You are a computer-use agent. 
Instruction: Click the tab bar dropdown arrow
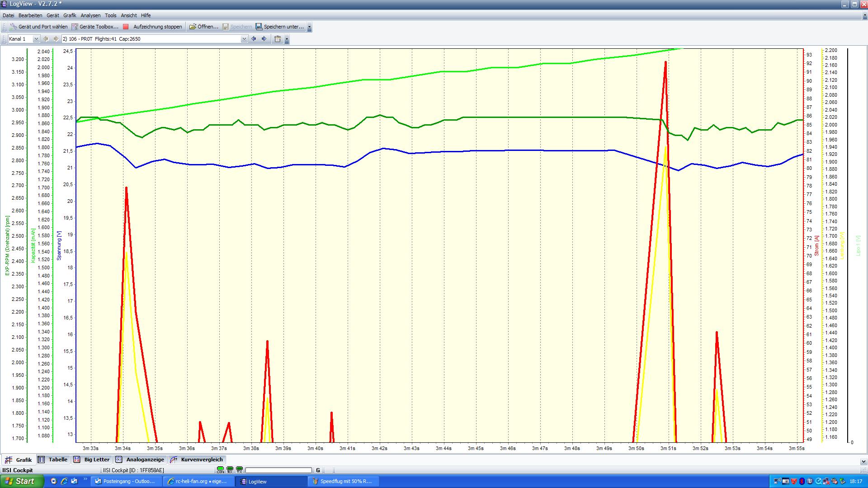(863, 462)
